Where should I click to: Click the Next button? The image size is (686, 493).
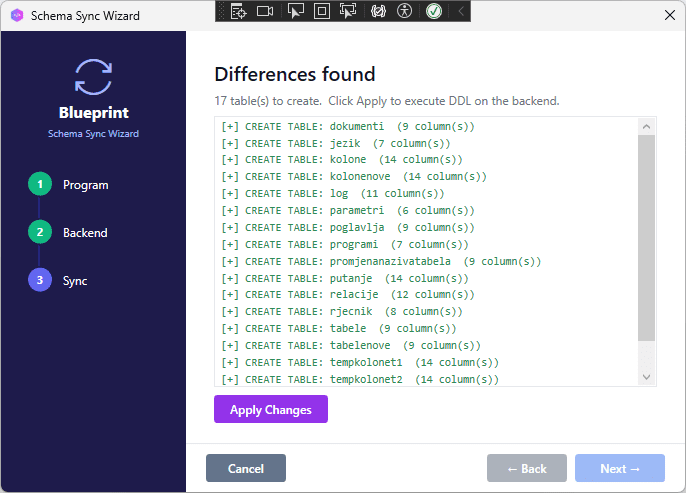pyautogui.click(x=619, y=468)
